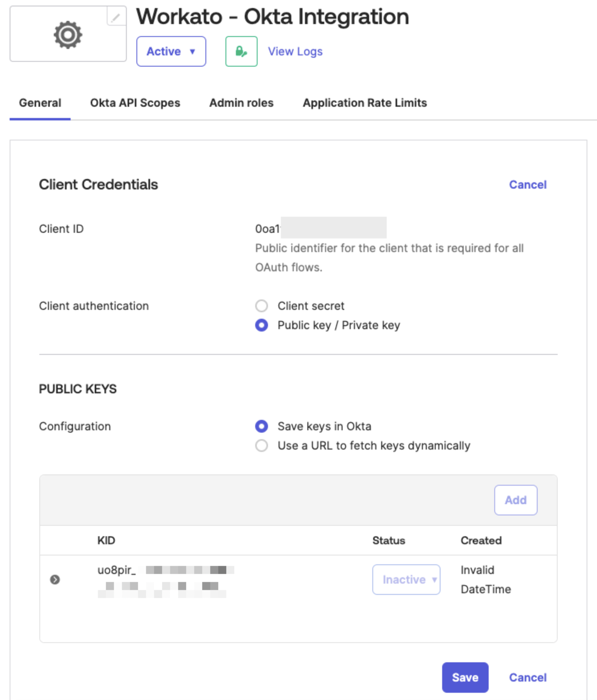The image size is (597, 700).
Task: Click Cancel next to Client Credentials heading
Action: (527, 185)
